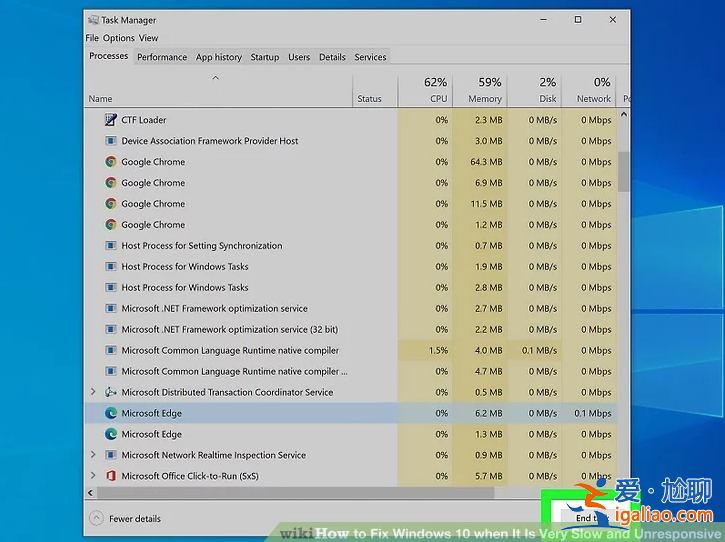
Task: Click the icon of Host Process for Windows Tasks using 2.8 MB
Action: [111, 287]
